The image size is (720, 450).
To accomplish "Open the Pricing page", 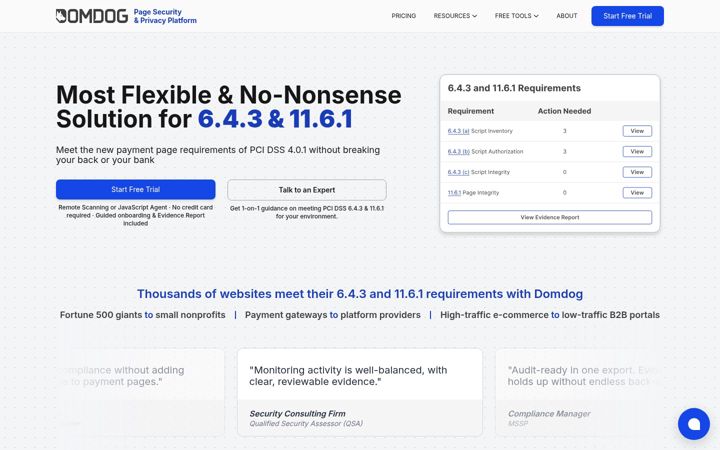I will 404,16.
